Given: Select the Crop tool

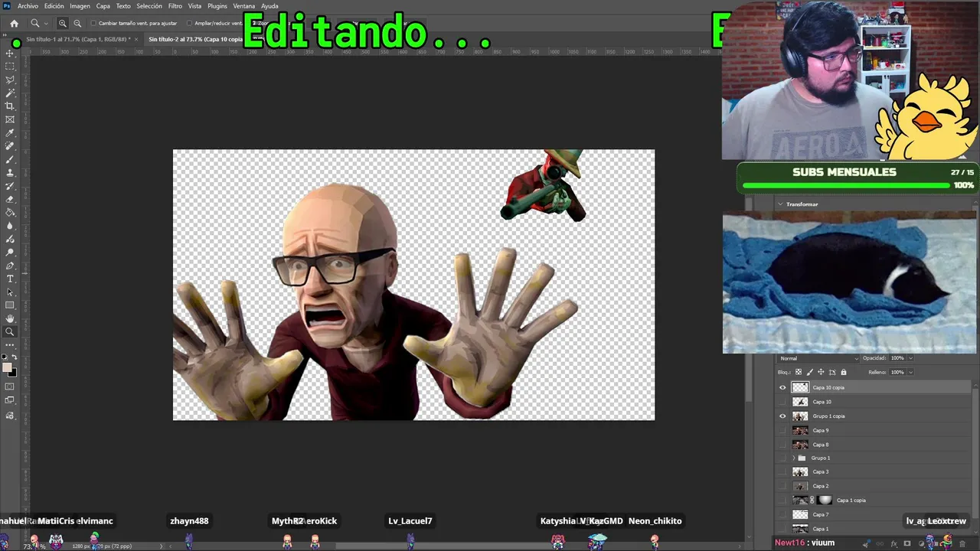Looking at the screenshot, I should click(x=10, y=106).
